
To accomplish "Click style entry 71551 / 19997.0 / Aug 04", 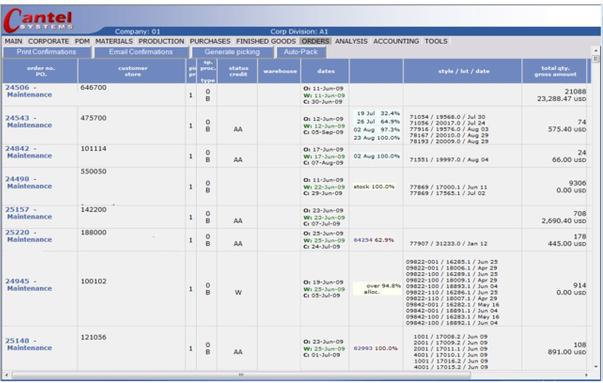I will [449, 160].
